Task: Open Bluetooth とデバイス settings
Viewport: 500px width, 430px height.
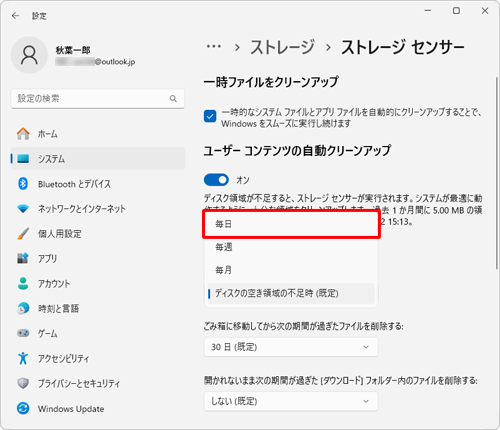Action: [x=97, y=184]
